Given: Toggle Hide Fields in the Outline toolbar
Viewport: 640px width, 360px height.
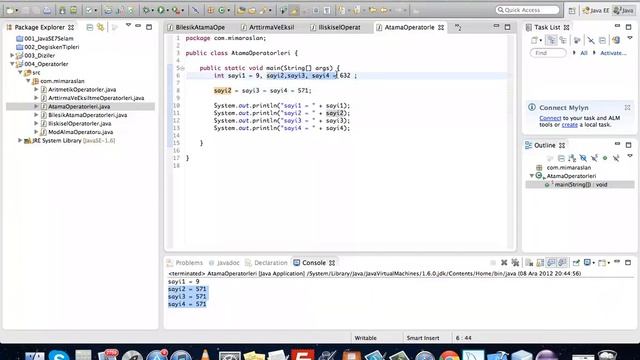Looking at the screenshot, I should (x=583, y=158).
